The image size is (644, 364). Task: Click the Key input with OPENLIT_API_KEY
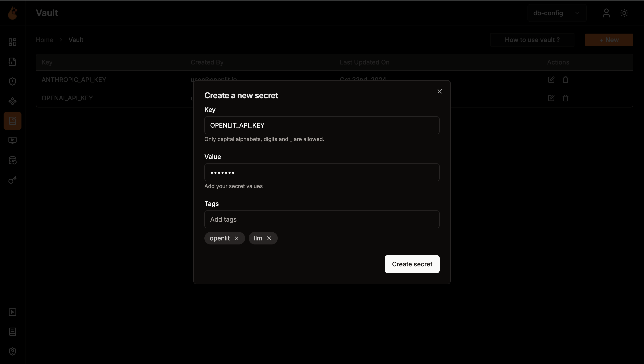pyautogui.click(x=322, y=125)
